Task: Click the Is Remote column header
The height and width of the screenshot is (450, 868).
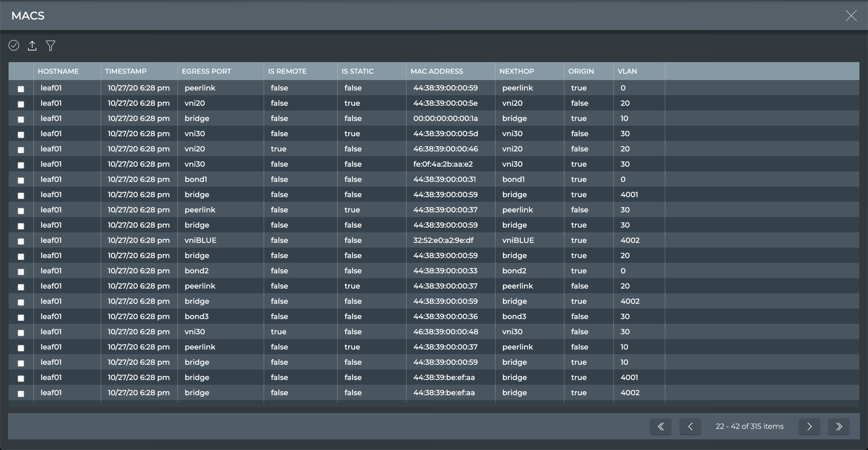Action: 287,71
